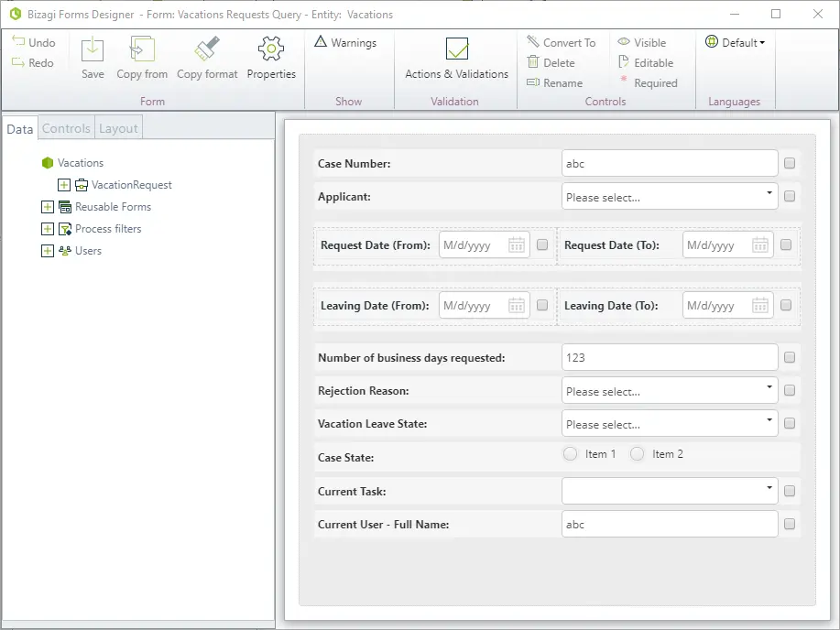
Task: Tick the Number of business days checkbox
Action: click(x=790, y=357)
